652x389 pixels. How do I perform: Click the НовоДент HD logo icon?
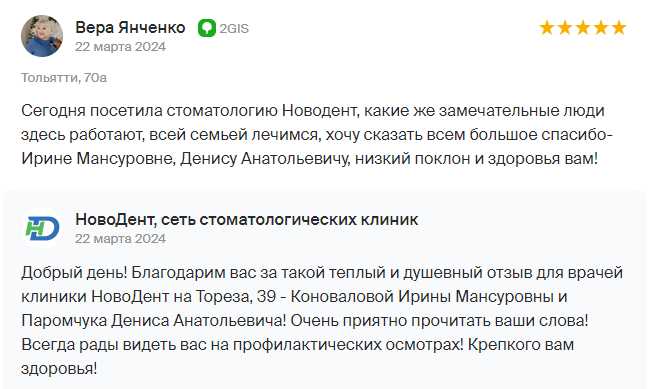[42, 228]
